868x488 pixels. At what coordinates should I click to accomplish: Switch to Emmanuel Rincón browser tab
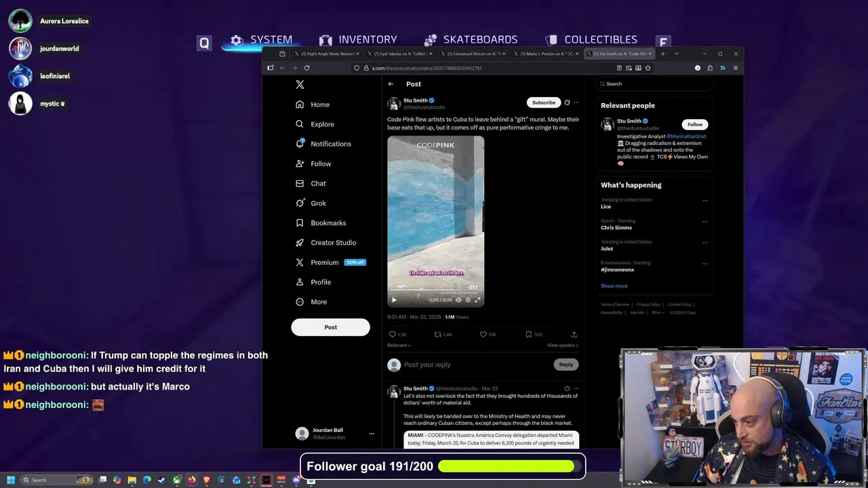pyautogui.click(x=473, y=54)
